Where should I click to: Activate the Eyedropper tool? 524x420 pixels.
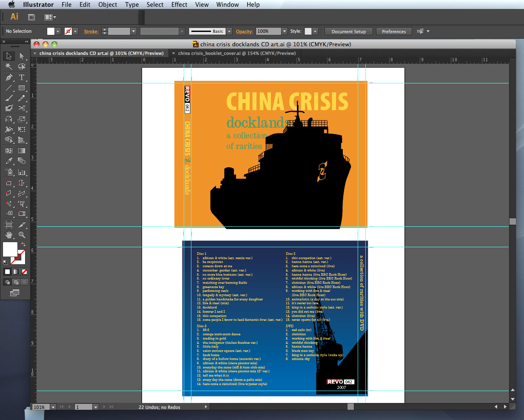pos(9,161)
